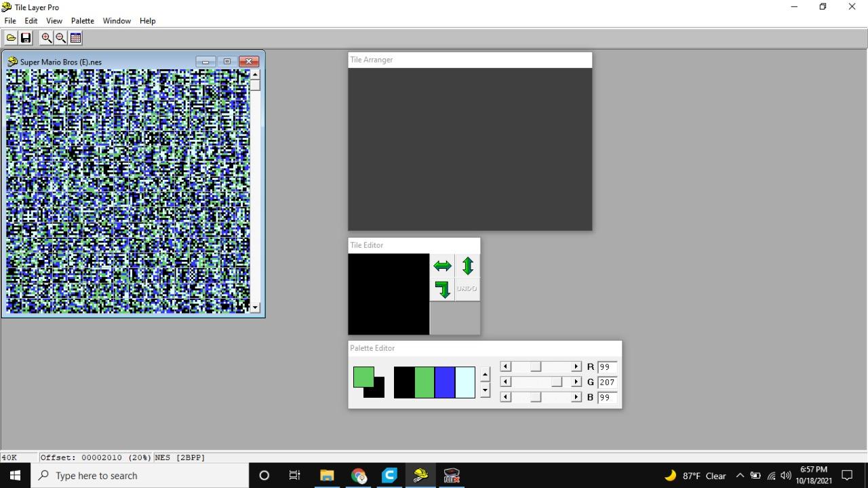
Task: Click UNDO in the Tile Editor
Action: (467, 290)
